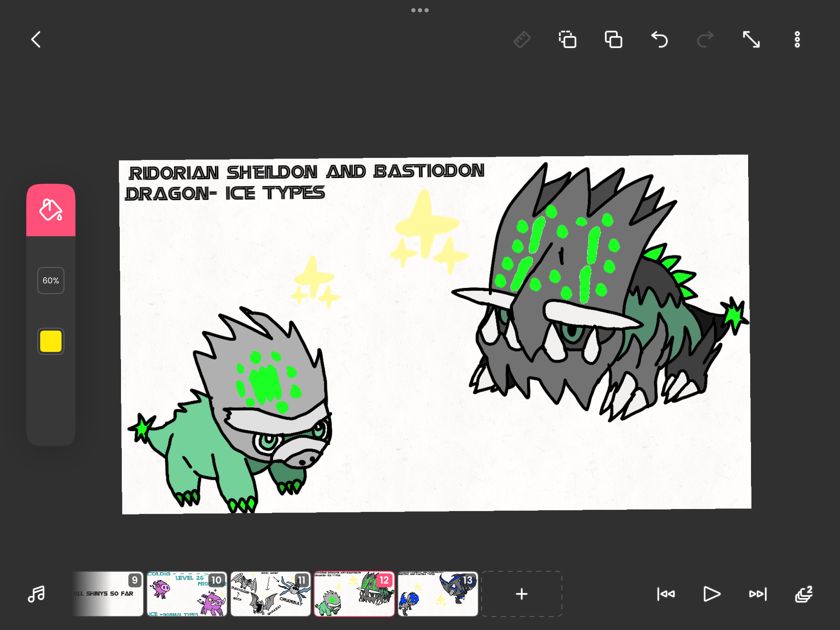
Task: Add a new frame with plus
Action: click(x=522, y=594)
